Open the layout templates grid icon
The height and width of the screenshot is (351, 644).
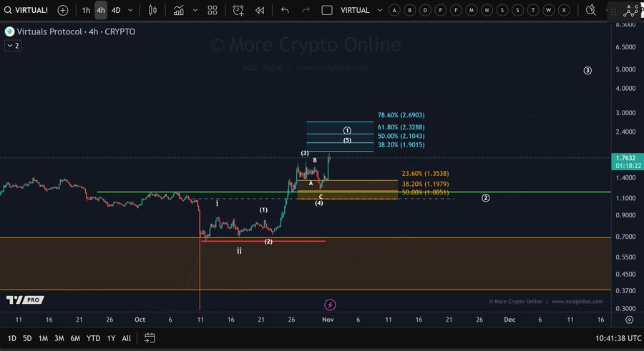(x=213, y=10)
